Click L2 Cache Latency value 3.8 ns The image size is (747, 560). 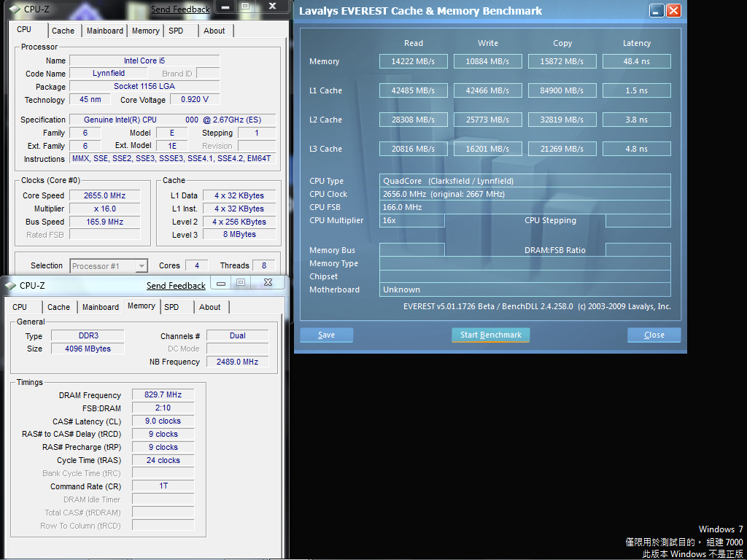point(637,120)
